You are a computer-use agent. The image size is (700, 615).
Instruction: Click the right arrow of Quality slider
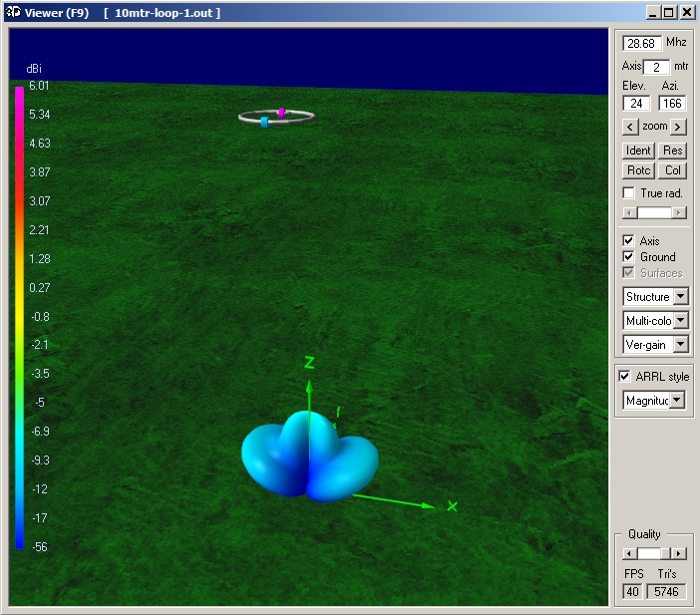pos(679,554)
